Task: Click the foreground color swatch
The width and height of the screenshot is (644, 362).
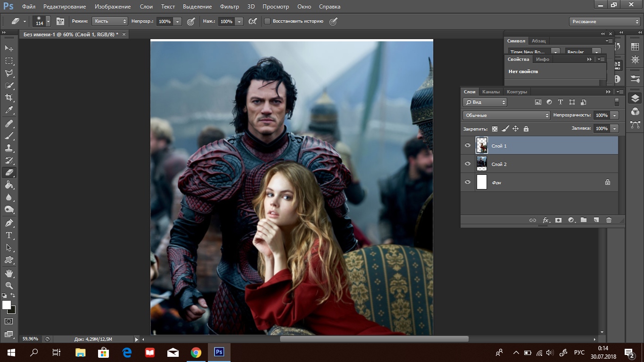Action: pyautogui.click(x=7, y=305)
